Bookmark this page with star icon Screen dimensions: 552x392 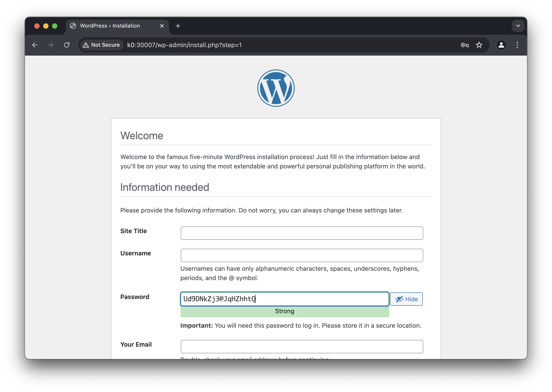(479, 45)
